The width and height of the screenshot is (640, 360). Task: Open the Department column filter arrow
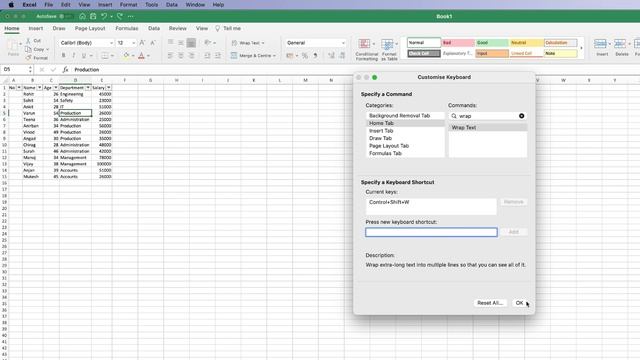coord(88,88)
